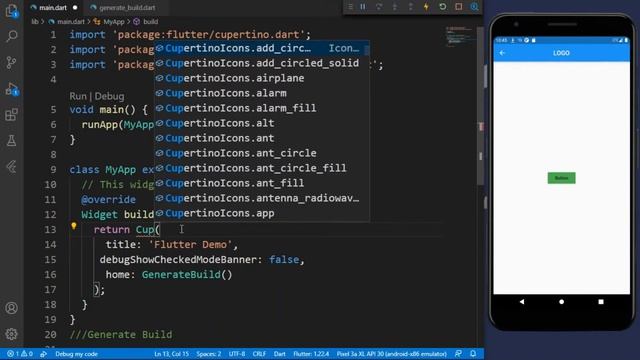Trigger Hot Reload lightning icon
The image size is (640, 360).
point(426,7)
